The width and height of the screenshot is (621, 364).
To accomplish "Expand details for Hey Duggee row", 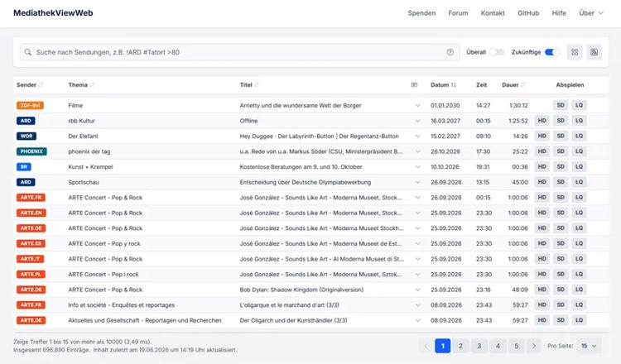I will point(417,136).
